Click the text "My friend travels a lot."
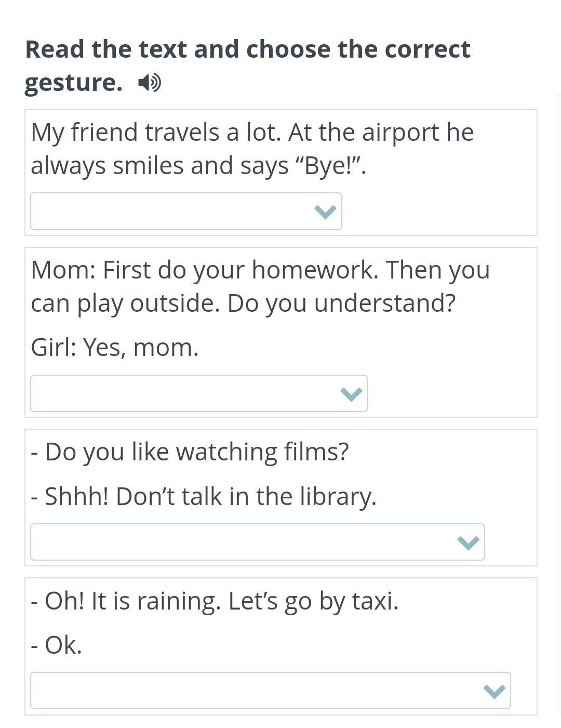561x728 pixels. click(156, 132)
